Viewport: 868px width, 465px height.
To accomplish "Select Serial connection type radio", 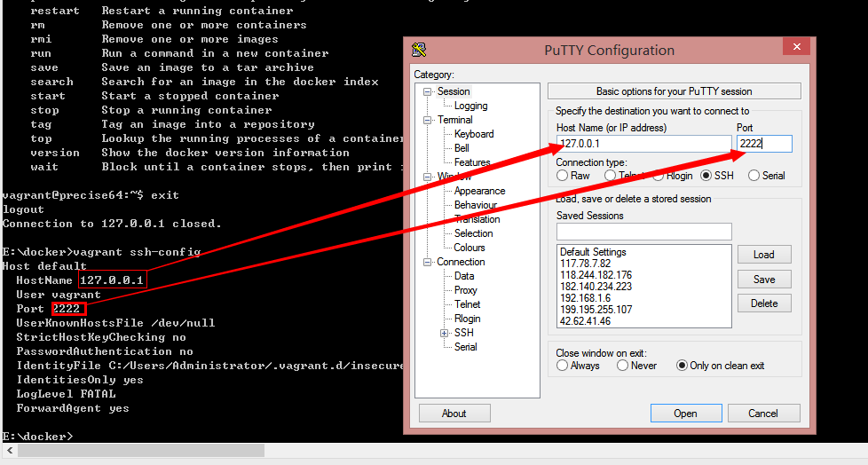I will pos(754,176).
